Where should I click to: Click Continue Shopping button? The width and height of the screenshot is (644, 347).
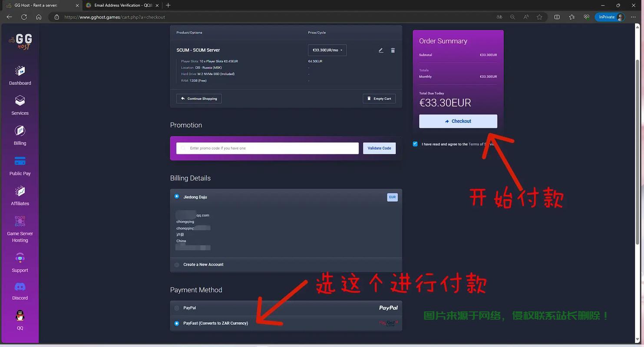tap(199, 98)
